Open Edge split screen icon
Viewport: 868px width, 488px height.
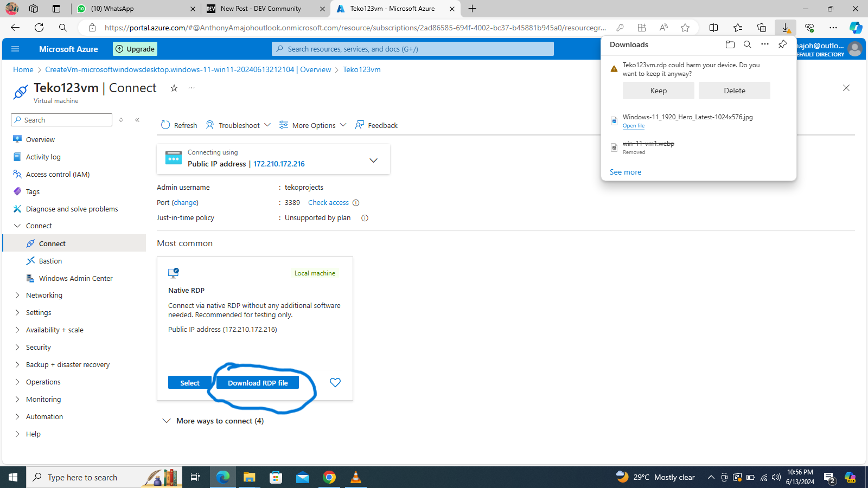(714, 28)
